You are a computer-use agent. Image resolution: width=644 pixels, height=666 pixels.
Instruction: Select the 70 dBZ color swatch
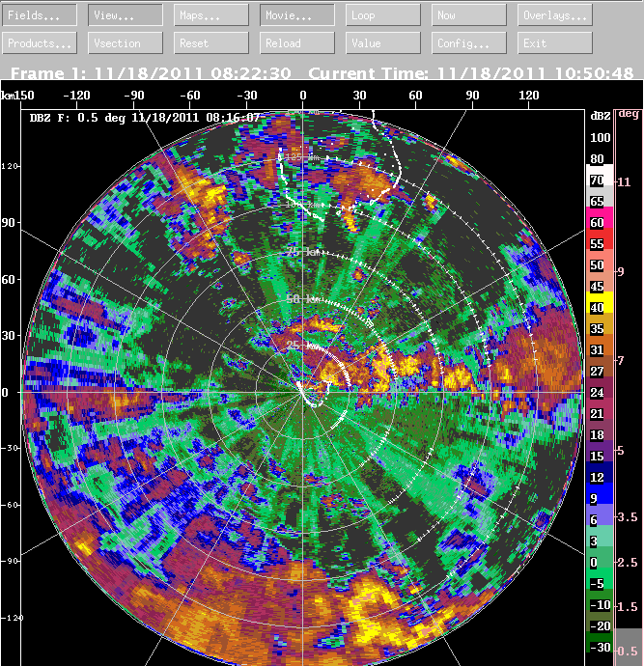600,175
